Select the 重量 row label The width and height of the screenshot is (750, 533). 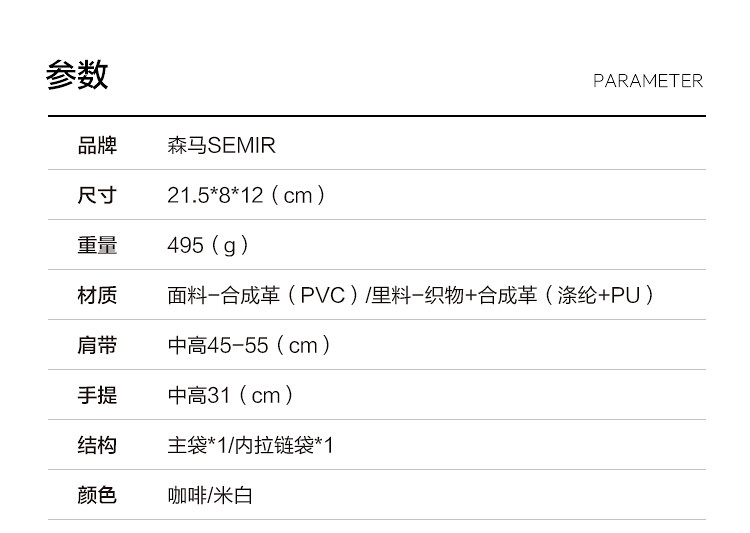[x=97, y=245]
